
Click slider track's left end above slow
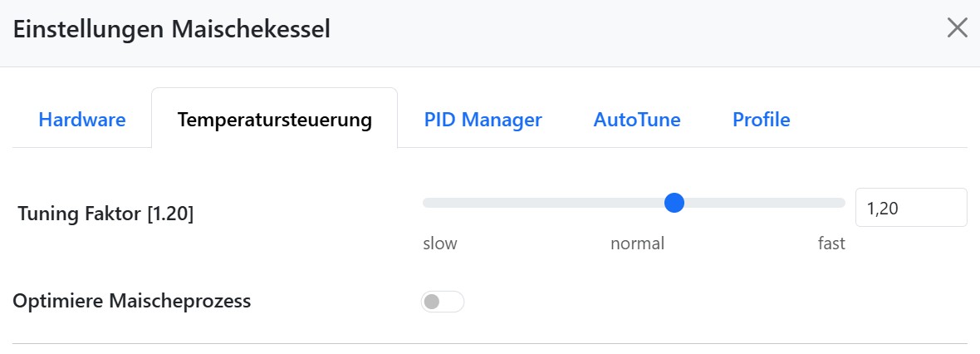[429, 203]
